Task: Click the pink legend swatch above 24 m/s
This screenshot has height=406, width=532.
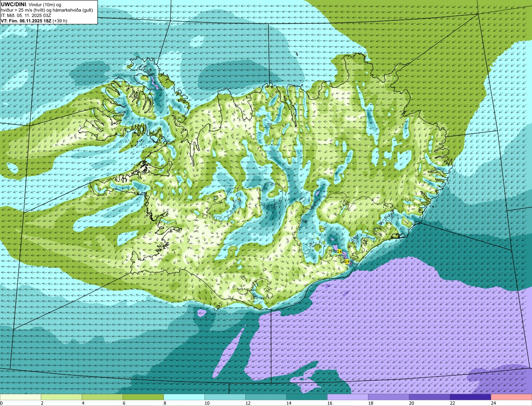Action: coord(512,397)
